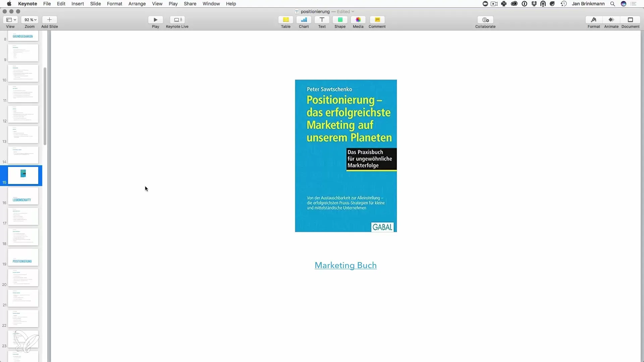Open the View options button in toolbar
Viewport: 644px width, 362px height.
click(11, 20)
